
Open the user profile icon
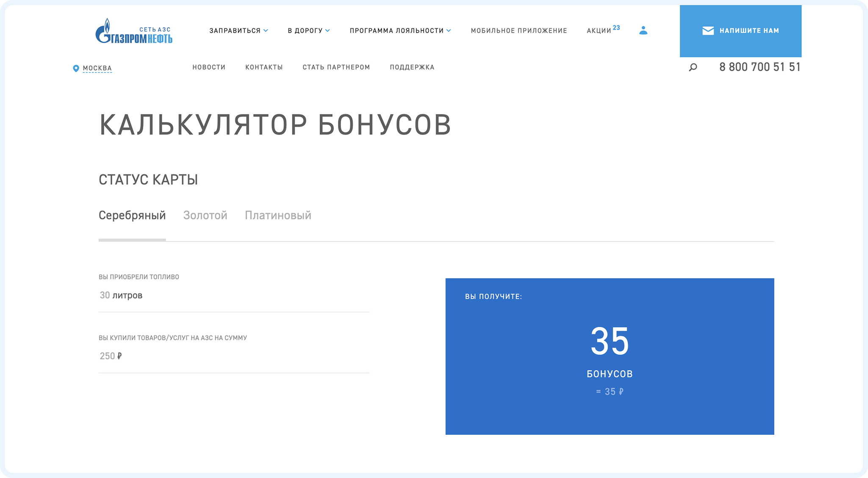(x=643, y=31)
